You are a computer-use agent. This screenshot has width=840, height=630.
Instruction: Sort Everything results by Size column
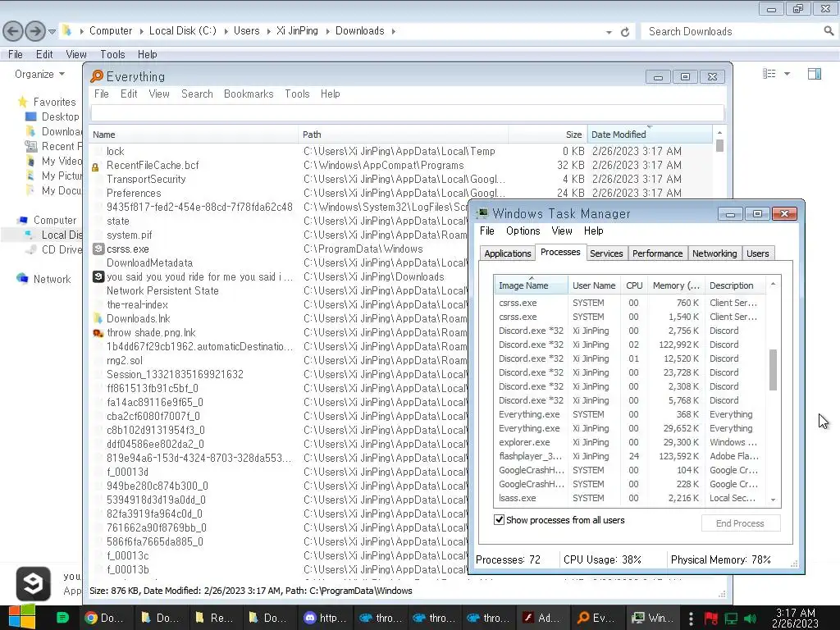[547, 135]
